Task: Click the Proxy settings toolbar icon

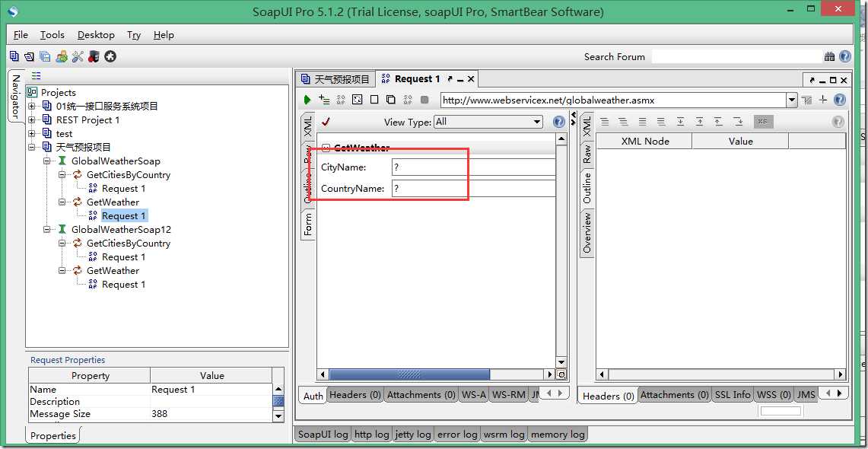Action: [94, 56]
